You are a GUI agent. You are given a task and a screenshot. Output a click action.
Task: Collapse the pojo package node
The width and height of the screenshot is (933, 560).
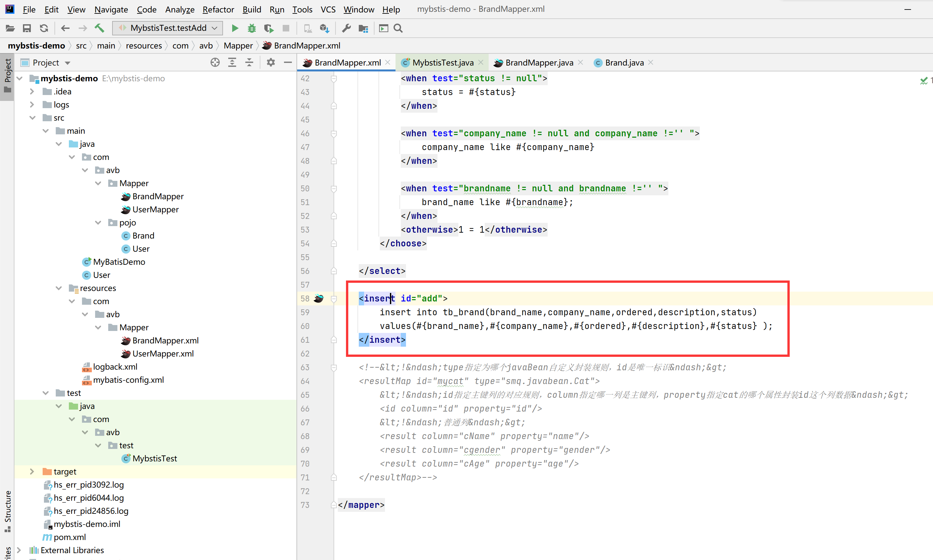coord(98,222)
